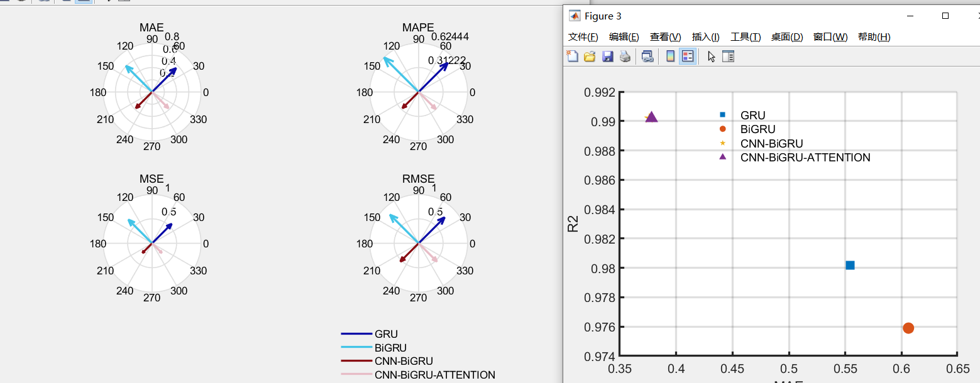Toggle the Insert Legend toolbar button off
Viewport: 980px width, 383px height.
pyautogui.click(x=688, y=57)
